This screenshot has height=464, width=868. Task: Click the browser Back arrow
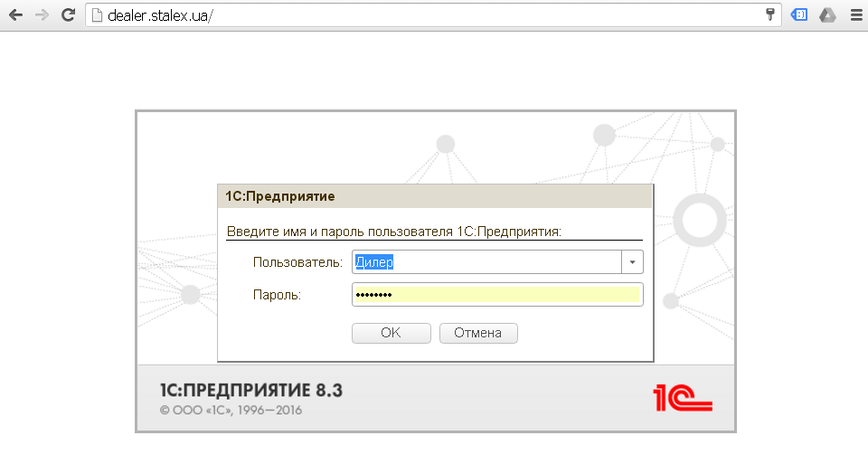pos(15,14)
